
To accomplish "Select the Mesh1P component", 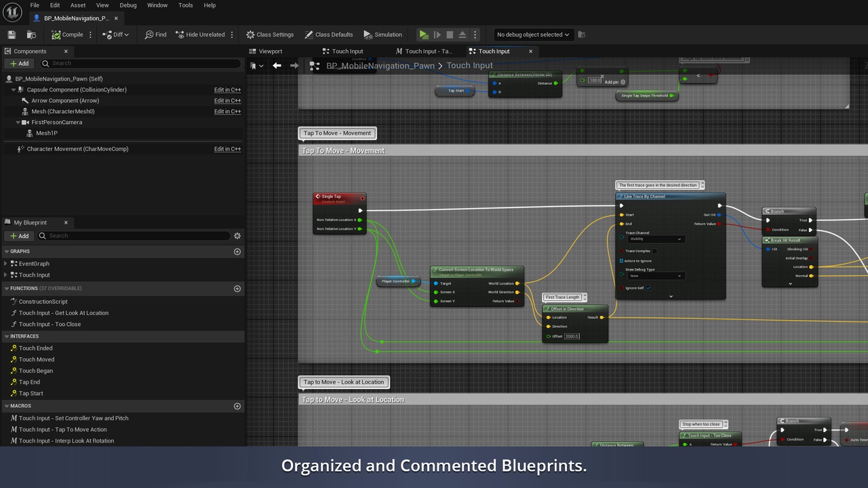I will 47,134.
